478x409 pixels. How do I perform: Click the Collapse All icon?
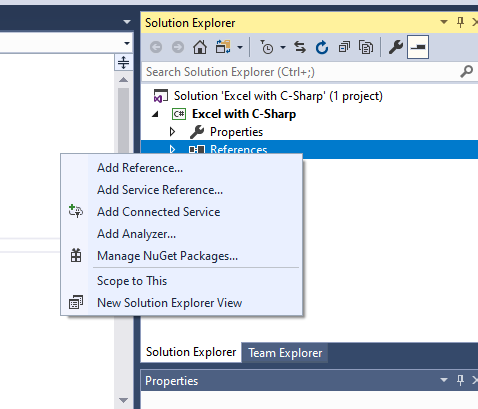click(344, 47)
